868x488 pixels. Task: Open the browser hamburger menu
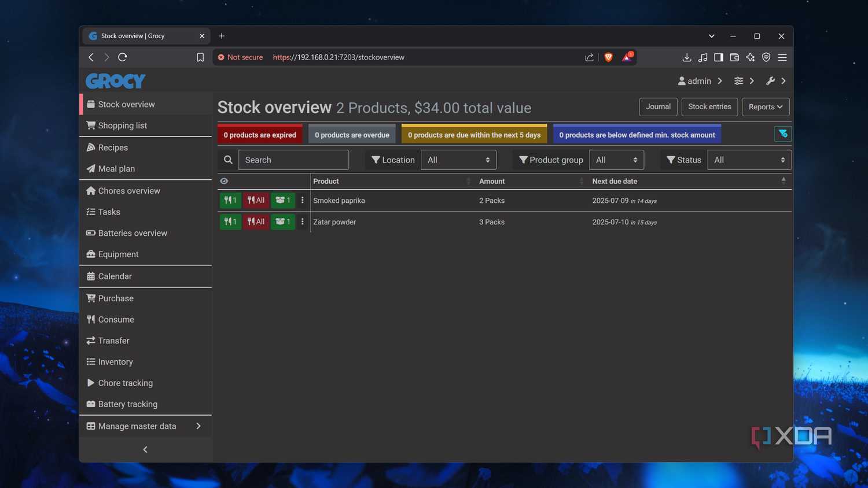tap(782, 57)
